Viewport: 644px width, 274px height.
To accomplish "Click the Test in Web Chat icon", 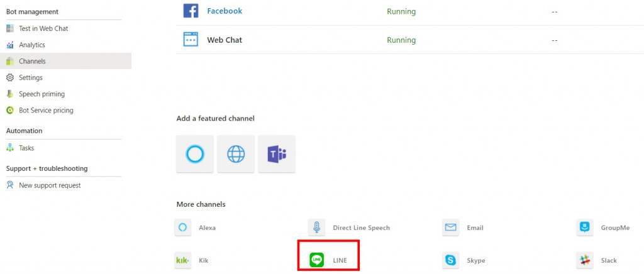I will [10, 29].
